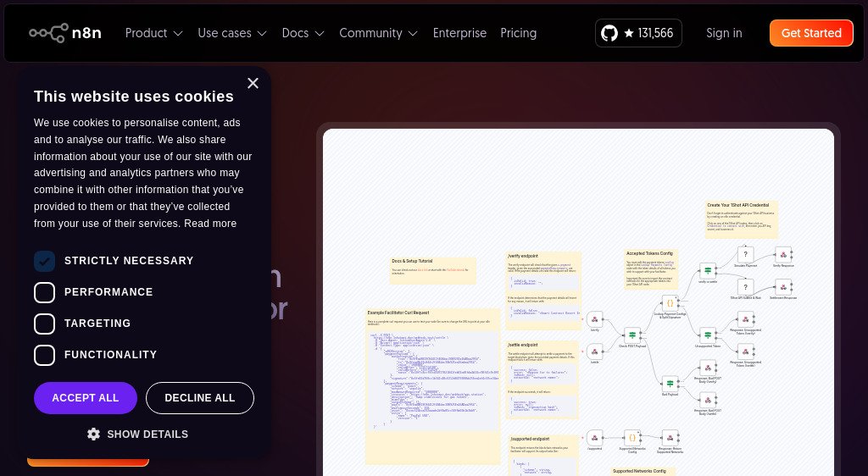Screen dimensions: 868x476
Task: Click the n8n logo in the header
Action: click(x=65, y=33)
